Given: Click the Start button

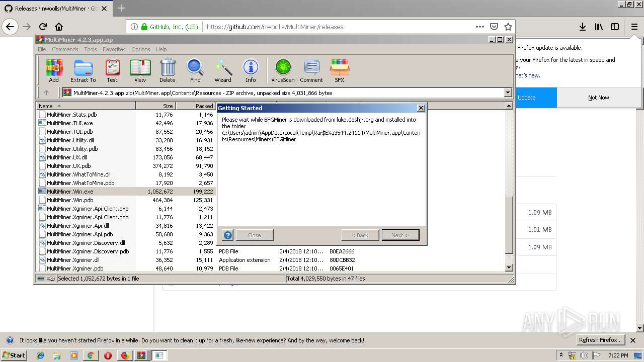Looking at the screenshot, I should click(14, 355).
